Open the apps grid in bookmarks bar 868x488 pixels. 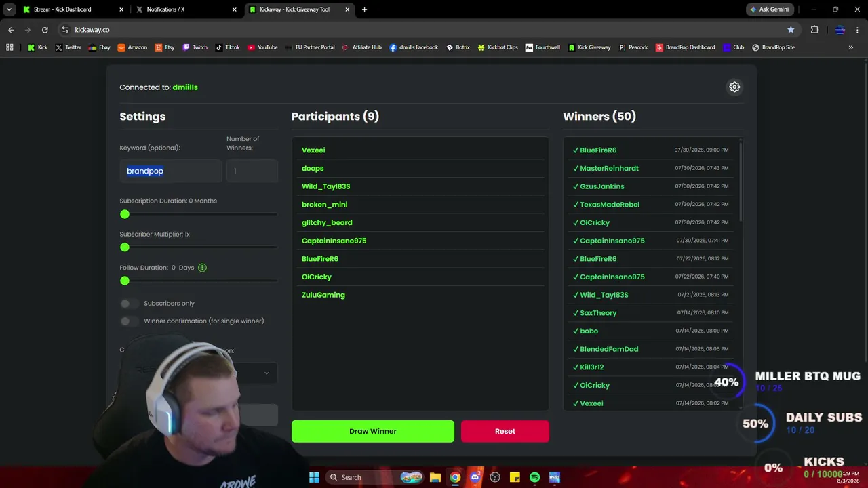point(9,47)
